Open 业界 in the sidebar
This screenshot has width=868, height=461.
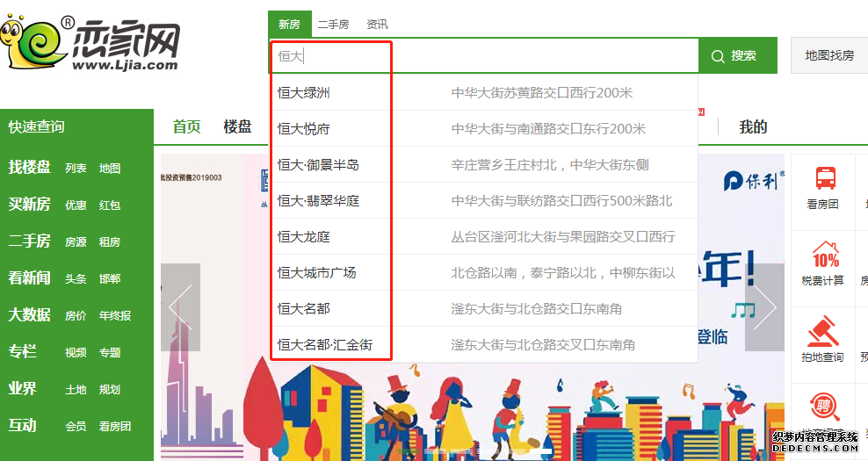coord(22,388)
